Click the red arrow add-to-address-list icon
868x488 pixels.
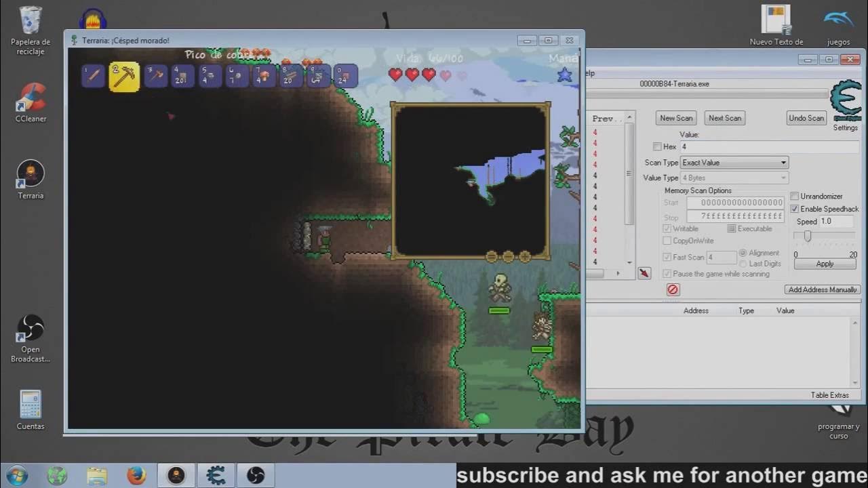pyautogui.click(x=644, y=273)
